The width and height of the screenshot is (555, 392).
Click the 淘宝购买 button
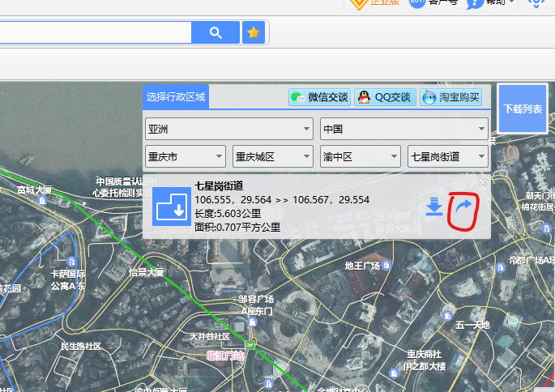pyautogui.click(x=451, y=97)
